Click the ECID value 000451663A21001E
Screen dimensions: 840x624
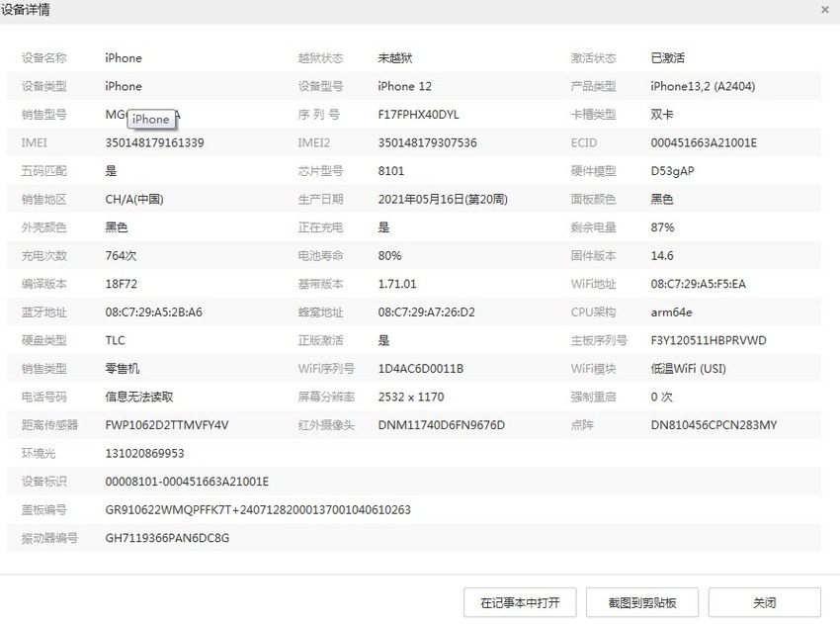[704, 142]
